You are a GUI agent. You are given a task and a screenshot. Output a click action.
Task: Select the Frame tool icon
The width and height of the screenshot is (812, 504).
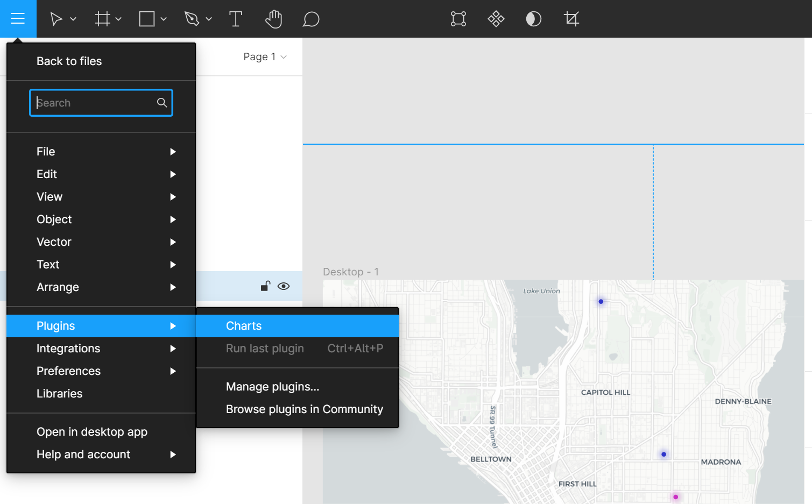[102, 19]
